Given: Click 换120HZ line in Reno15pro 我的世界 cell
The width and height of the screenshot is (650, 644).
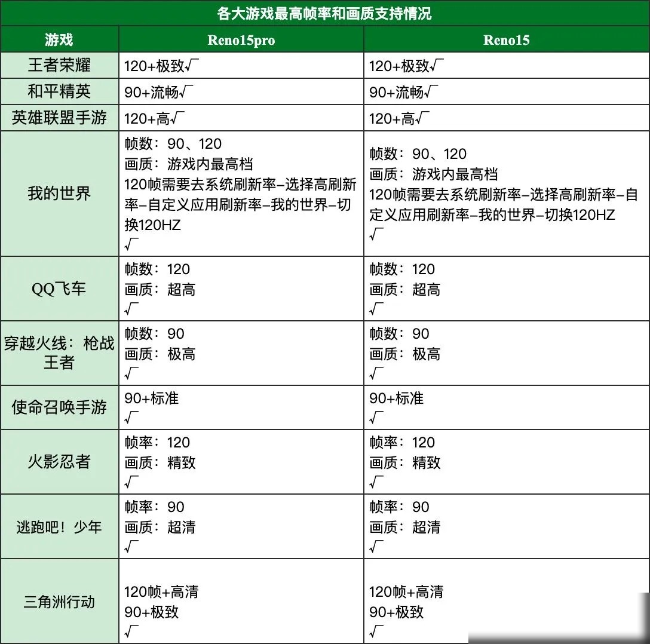Looking at the screenshot, I should pos(152,225).
